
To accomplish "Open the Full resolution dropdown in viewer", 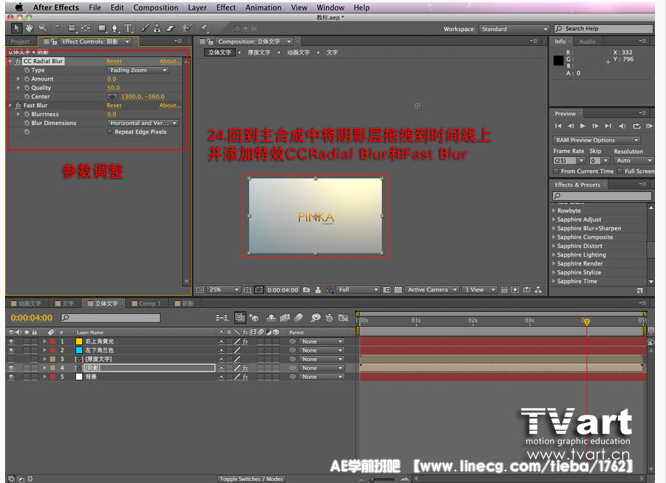I will 358,290.
